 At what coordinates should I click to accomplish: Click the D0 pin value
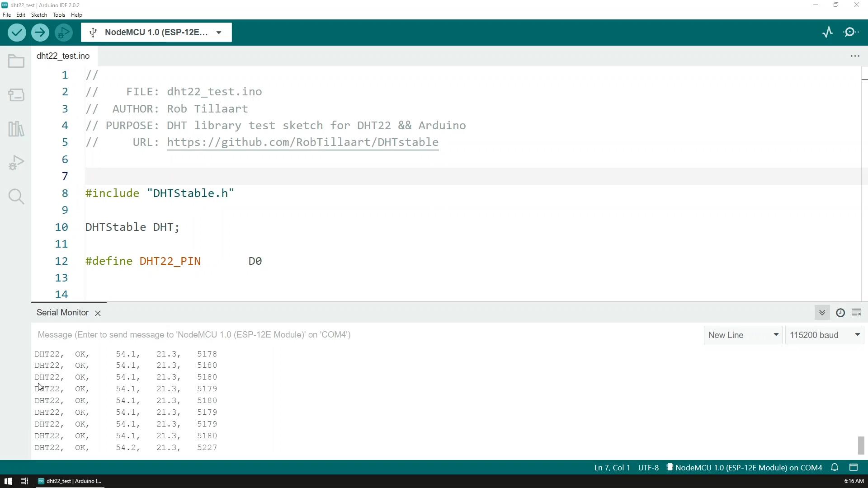tap(255, 261)
